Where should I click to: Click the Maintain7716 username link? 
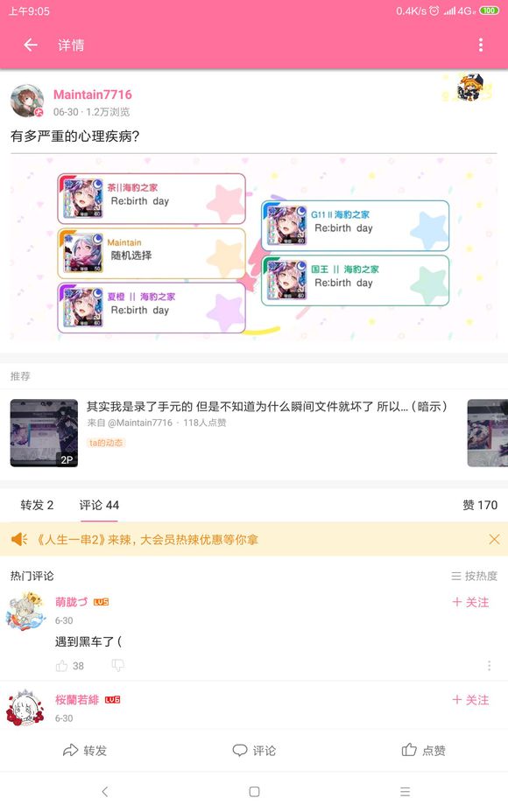(93, 94)
